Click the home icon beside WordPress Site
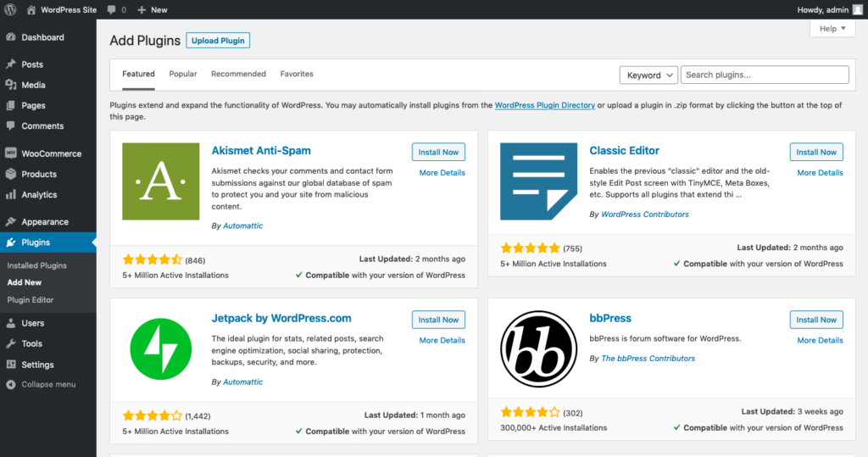Image resolution: width=868 pixels, height=457 pixels. (31, 10)
